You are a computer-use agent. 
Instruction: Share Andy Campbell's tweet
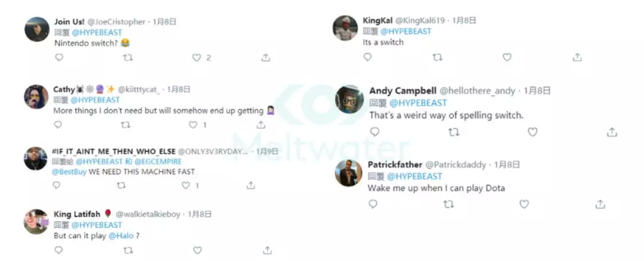click(x=612, y=132)
